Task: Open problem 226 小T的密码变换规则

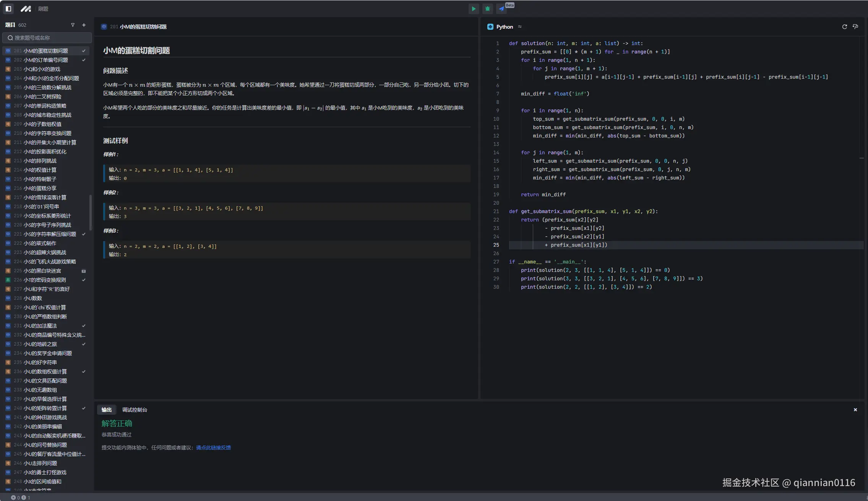Action: (44, 280)
